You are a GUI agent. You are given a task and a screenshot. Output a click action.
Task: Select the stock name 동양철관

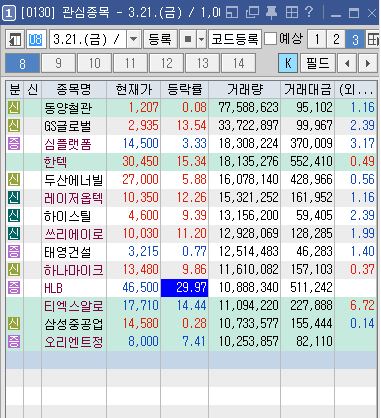coord(68,108)
